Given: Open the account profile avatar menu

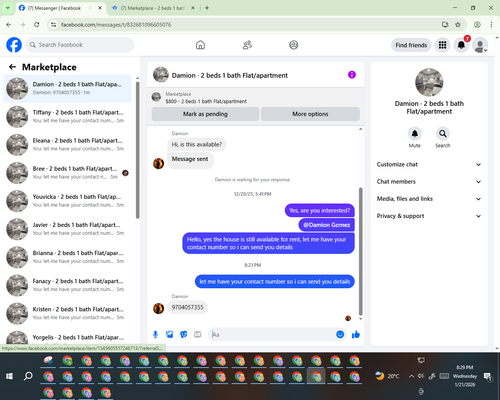Looking at the screenshot, I should [x=480, y=45].
